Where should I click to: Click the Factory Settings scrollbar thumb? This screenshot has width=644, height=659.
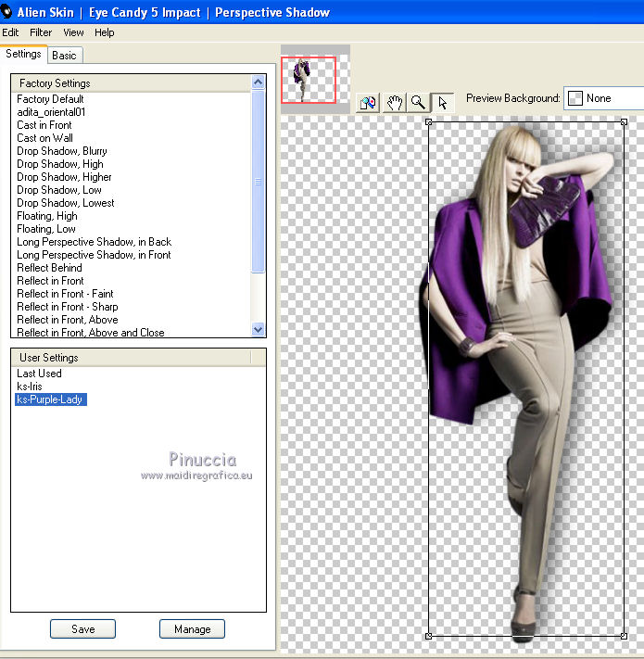coord(258,182)
